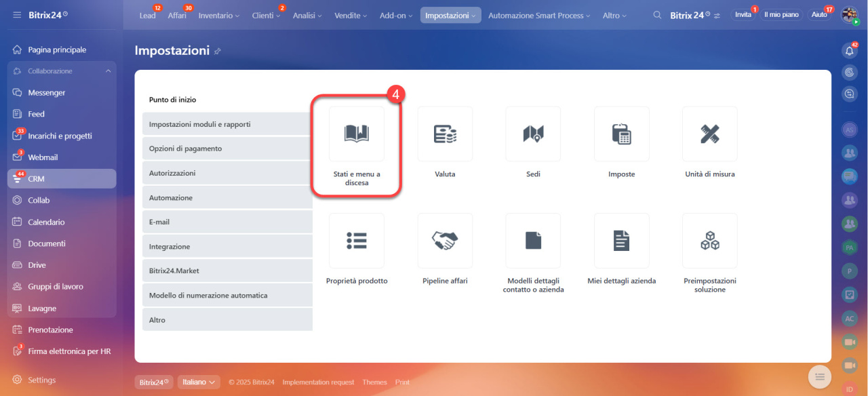Viewport: 868px width, 396px height.
Task: Select Bitrix24.Market in settings list
Action: tap(227, 271)
